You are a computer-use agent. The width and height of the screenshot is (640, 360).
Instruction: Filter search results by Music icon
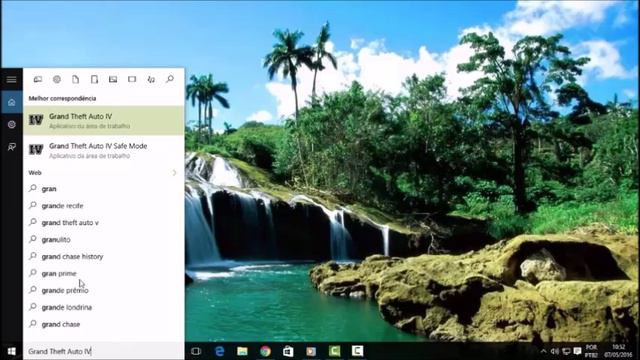coord(151,79)
